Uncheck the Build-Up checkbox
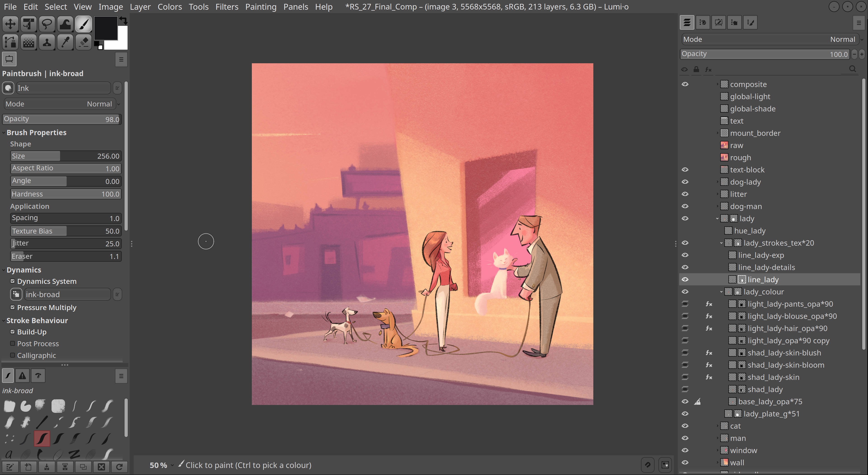Viewport: 868px width, 475px height. click(12, 331)
